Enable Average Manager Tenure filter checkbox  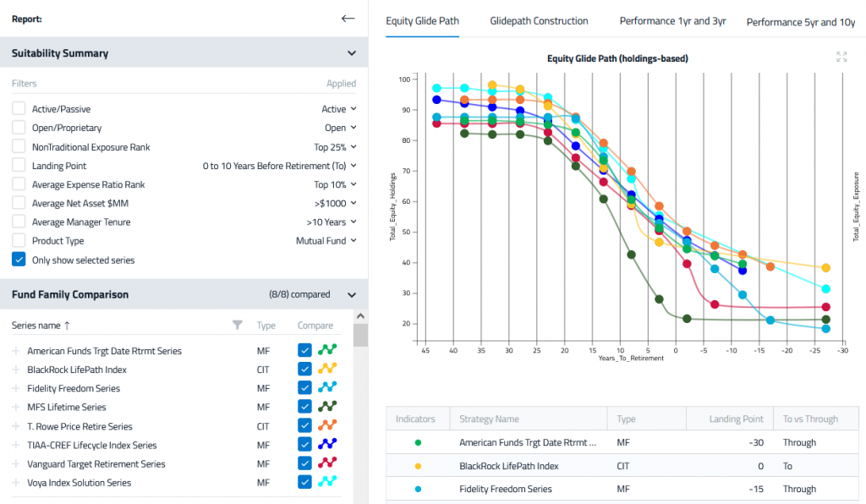[x=19, y=222]
